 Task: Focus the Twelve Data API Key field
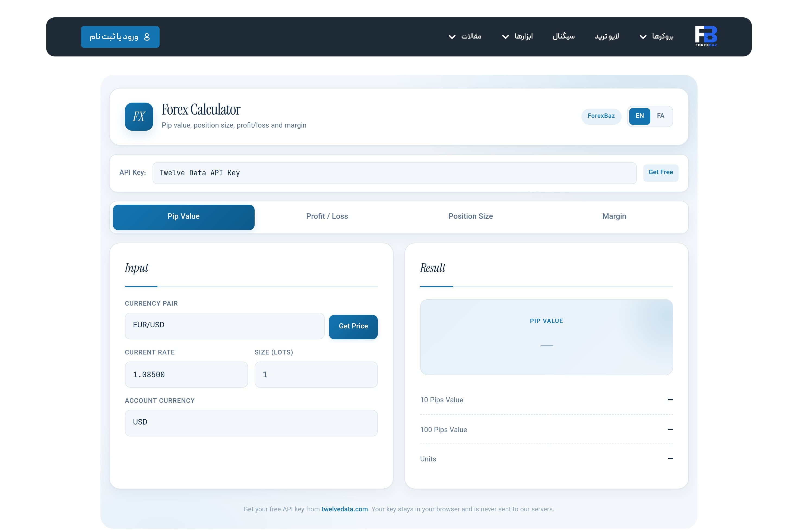click(394, 173)
